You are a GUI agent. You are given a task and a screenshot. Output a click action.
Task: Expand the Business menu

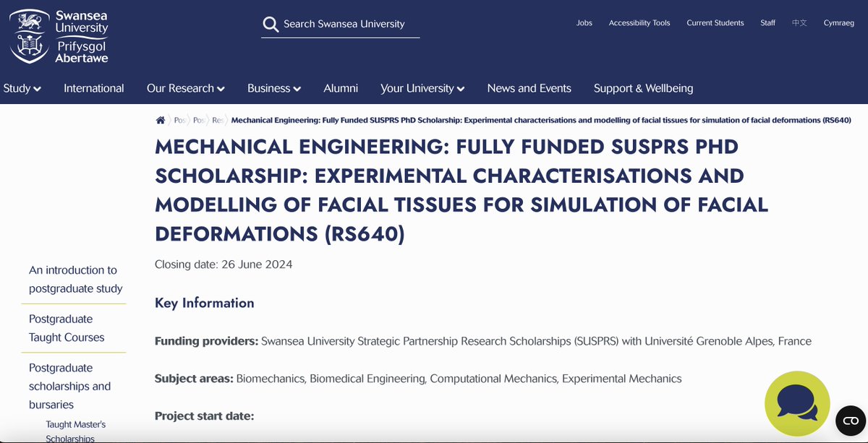coord(274,88)
